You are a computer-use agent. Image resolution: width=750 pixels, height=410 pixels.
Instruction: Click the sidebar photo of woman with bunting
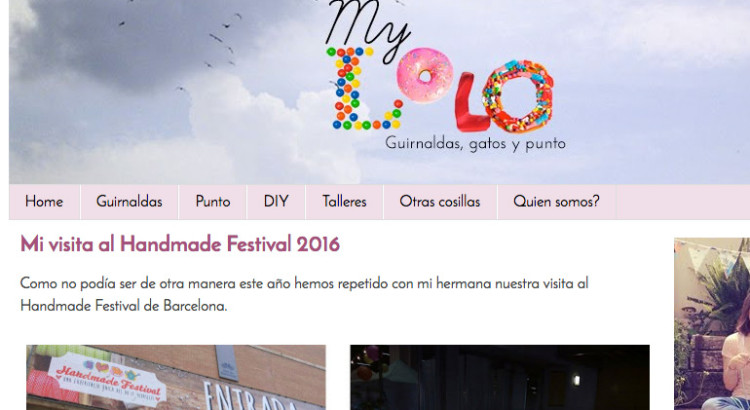[712, 324]
